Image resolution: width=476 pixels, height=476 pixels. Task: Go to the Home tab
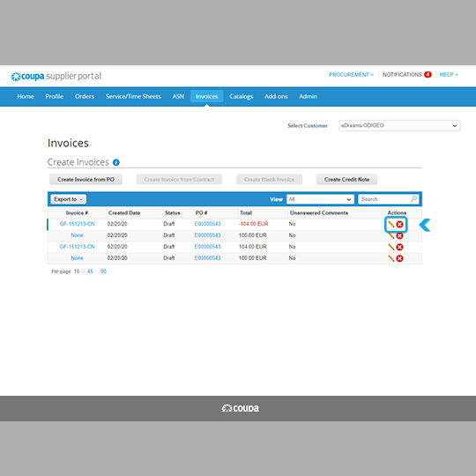pos(26,97)
